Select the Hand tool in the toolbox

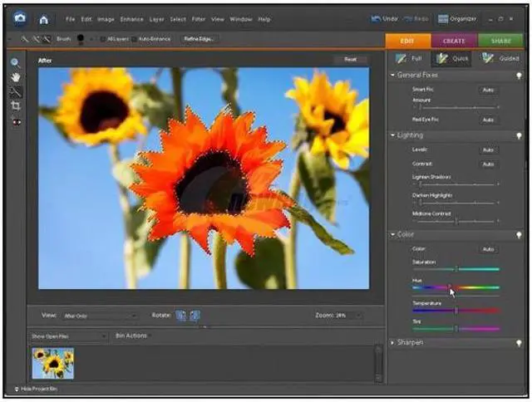click(x=15, y=77)
